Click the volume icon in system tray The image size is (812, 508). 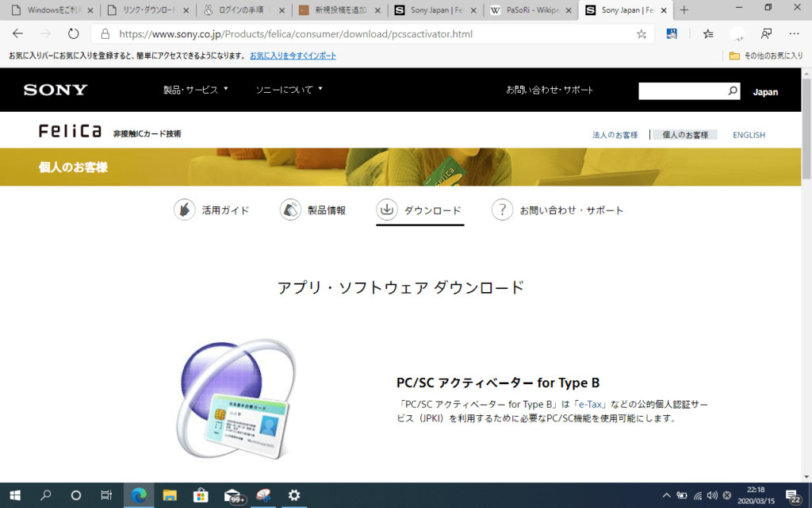(713, 495)
